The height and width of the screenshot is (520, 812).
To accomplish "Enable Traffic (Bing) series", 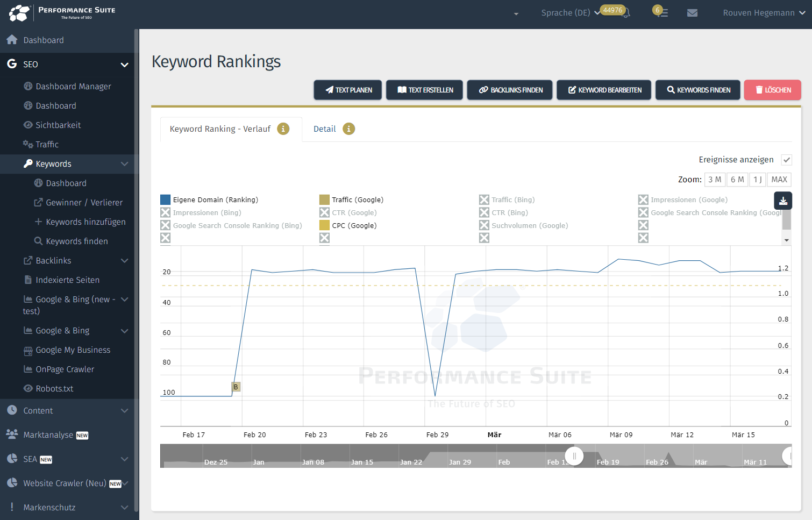I will (484, 200).
